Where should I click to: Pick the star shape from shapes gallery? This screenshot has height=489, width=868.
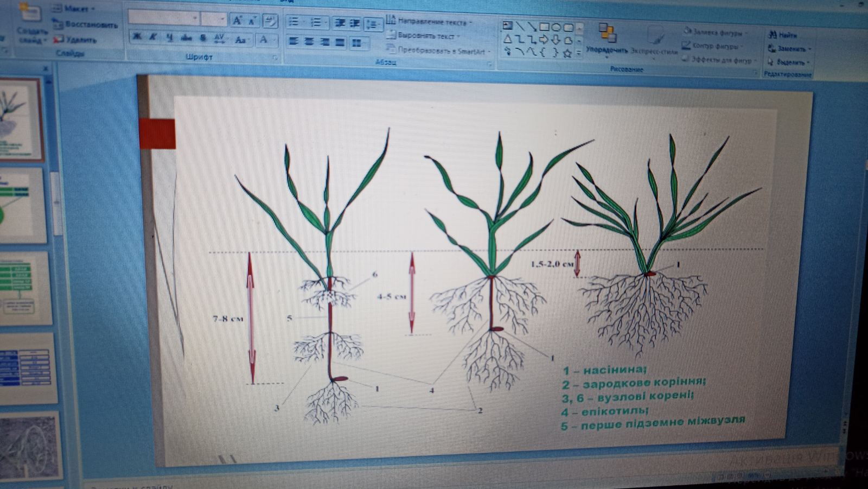point(567,53)
